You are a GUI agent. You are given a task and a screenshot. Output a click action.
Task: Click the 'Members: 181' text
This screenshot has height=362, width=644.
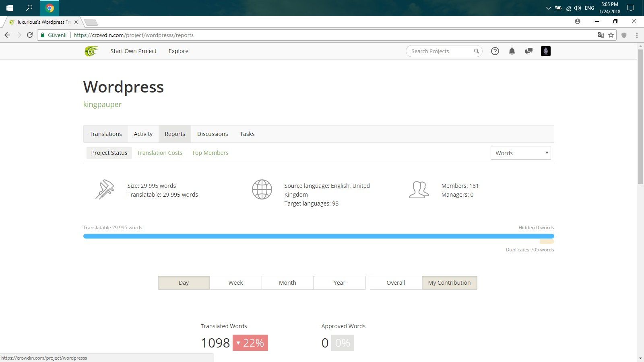(x=460, y=186)
